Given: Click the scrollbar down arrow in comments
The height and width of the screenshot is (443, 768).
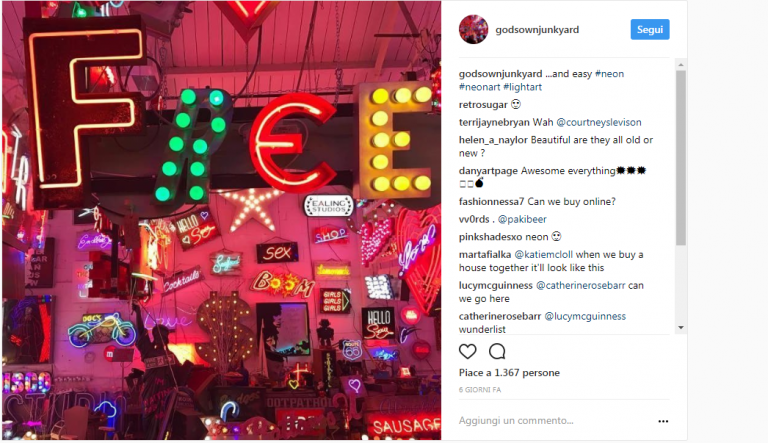Looking at the screenshot, I should click(x=681, y=327).
